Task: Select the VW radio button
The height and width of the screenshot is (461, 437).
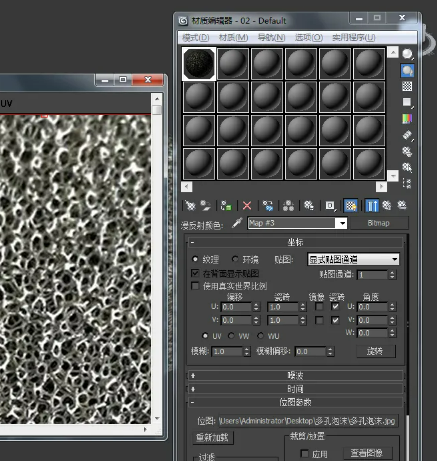Action: [231, 336]
